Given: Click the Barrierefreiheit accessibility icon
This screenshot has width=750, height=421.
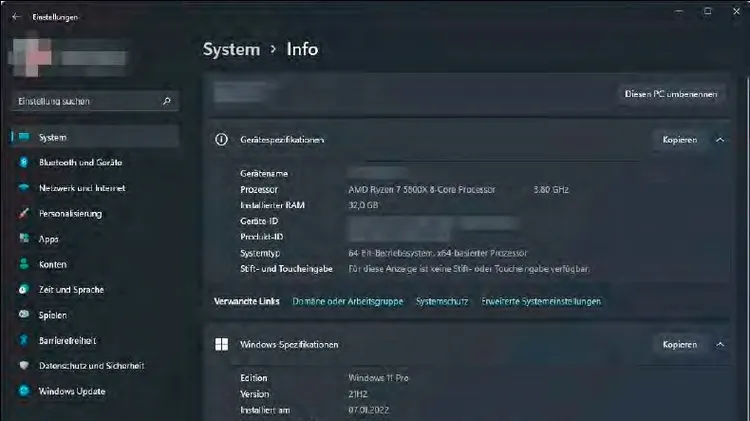Looking at the screenshot, I should (24, 340).
